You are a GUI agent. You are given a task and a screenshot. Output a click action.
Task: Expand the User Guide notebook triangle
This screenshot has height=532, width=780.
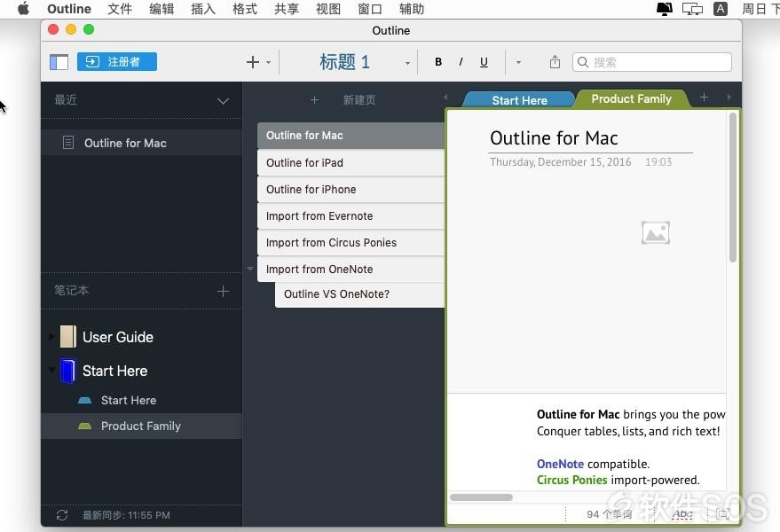coord(51,337)
